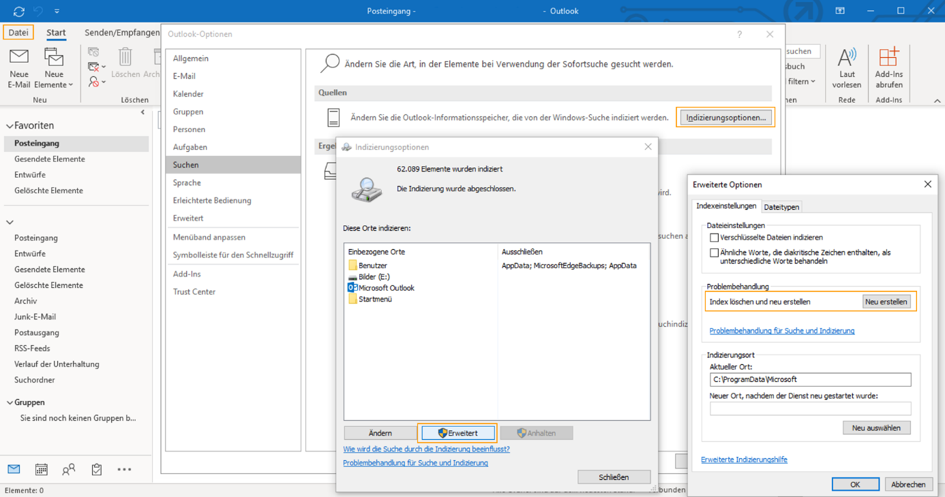Select Suchen options category
Viewport: 945px width, 497px height.
point(233,164)
